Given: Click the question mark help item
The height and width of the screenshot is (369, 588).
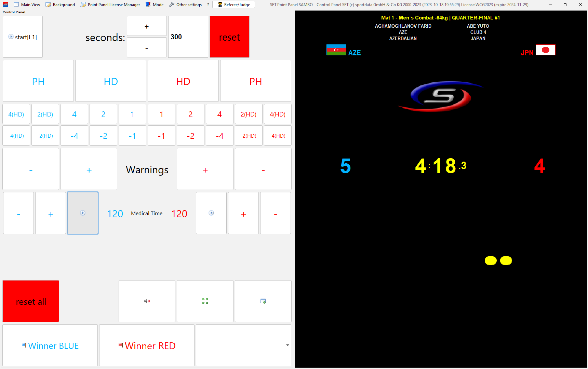Looking at the screenshot, I should (208, 4).
